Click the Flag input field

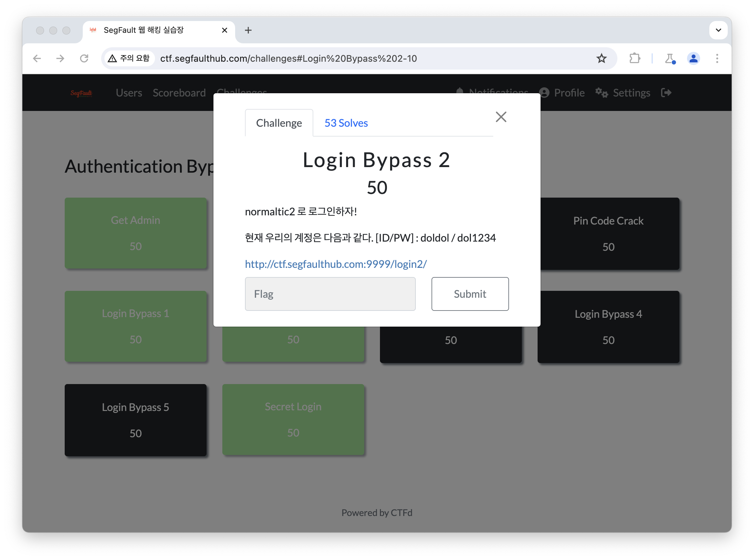tap(330, 294)
